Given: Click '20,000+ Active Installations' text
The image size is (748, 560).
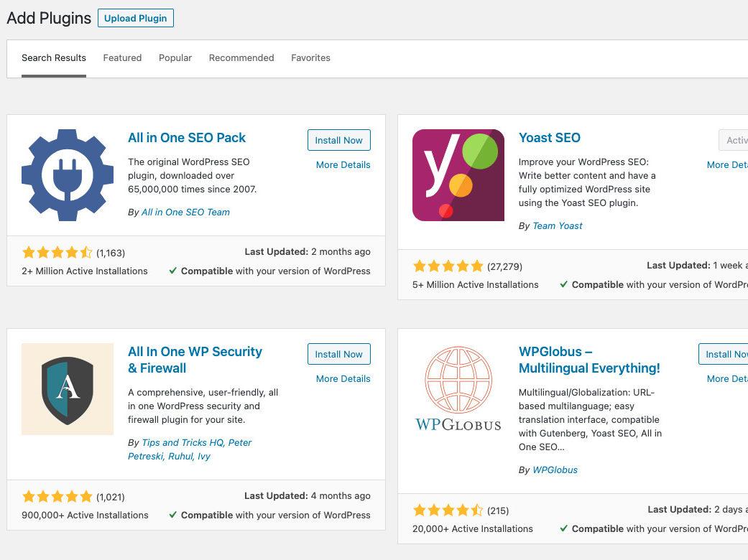Looking at the screenshot, I should click(x=472, y=529).
